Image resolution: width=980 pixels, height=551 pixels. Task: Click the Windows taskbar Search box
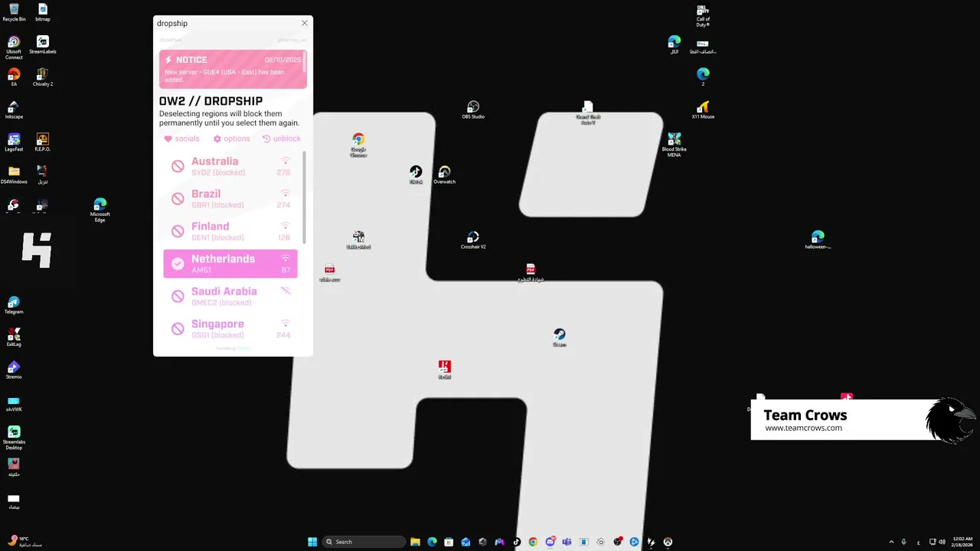pos(364,542)
